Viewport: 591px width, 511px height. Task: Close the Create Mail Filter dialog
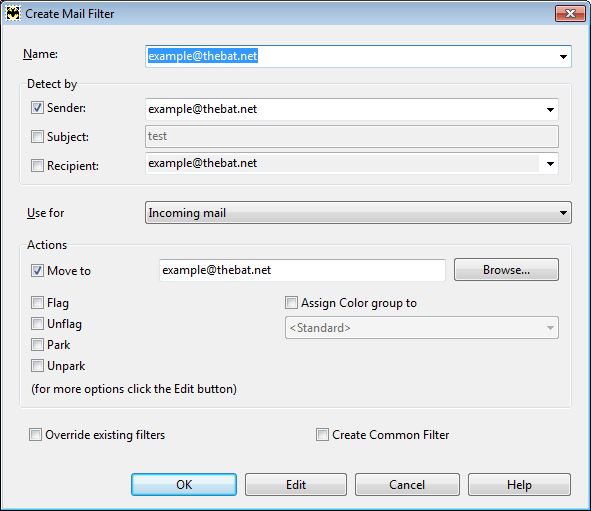click(x=570, y=14)
